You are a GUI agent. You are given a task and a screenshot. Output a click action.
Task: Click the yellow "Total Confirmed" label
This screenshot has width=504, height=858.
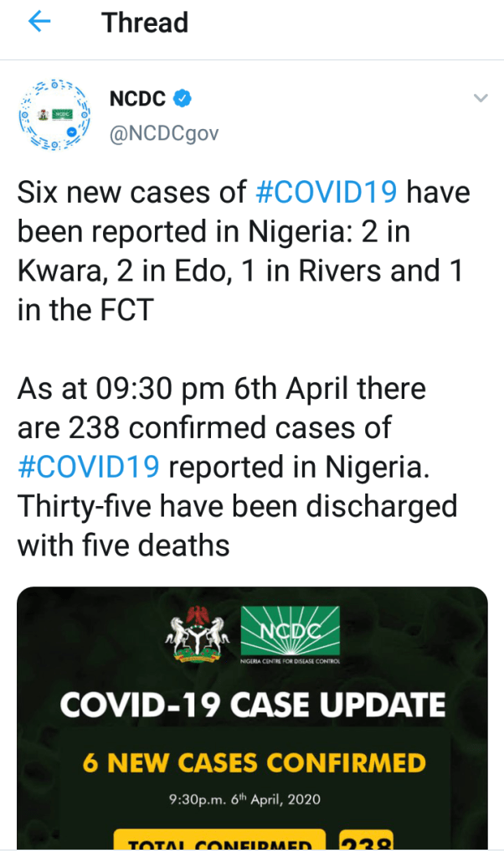(x=219, y=844)
